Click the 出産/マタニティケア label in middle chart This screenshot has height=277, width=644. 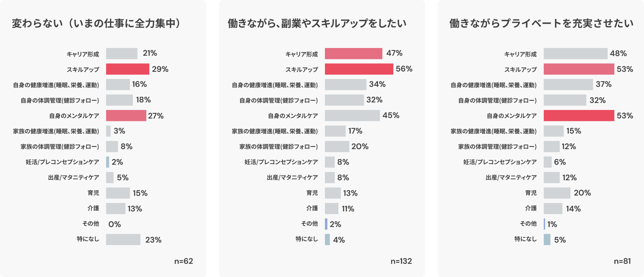coord(292,177)
